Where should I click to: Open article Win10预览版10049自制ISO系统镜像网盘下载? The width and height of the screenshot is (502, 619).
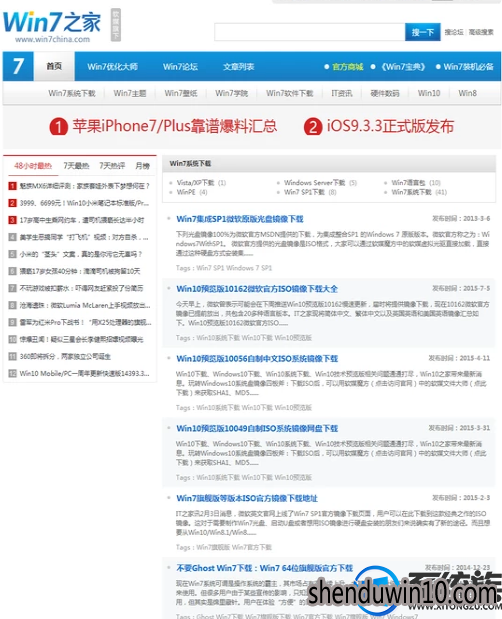(257, 428)
